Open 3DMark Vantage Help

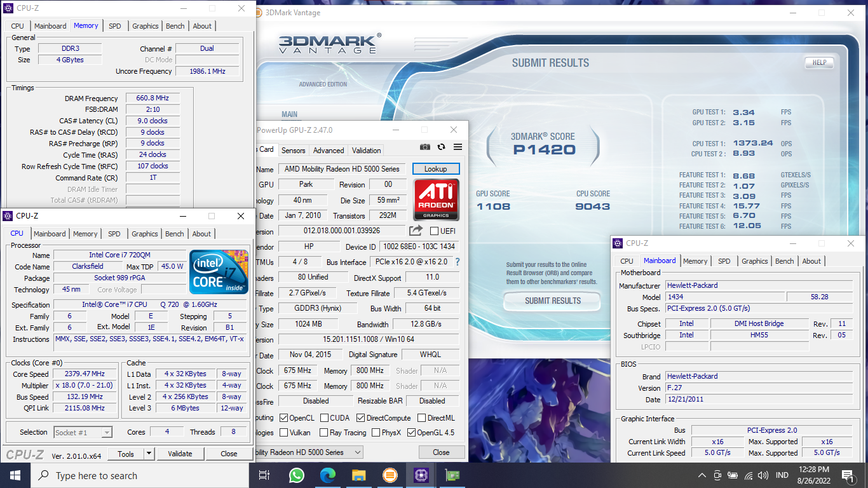(x=819, y=62)
